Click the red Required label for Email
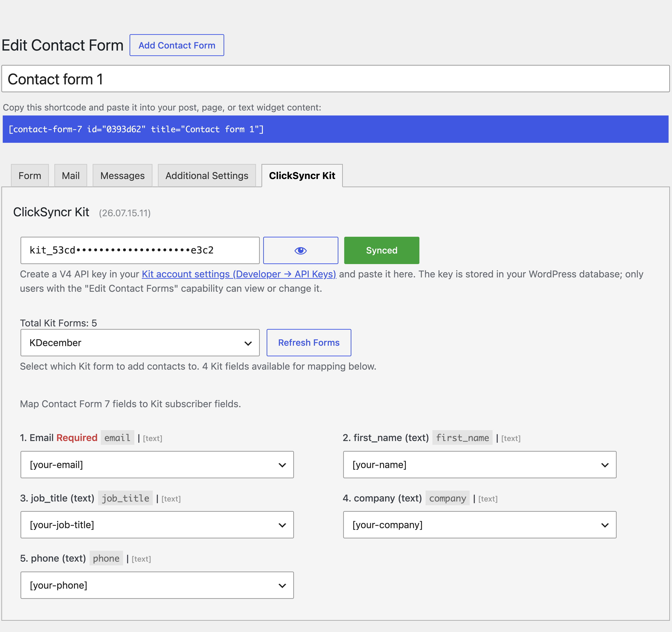The height and width of the screenshot is (632, 672). 77,438
